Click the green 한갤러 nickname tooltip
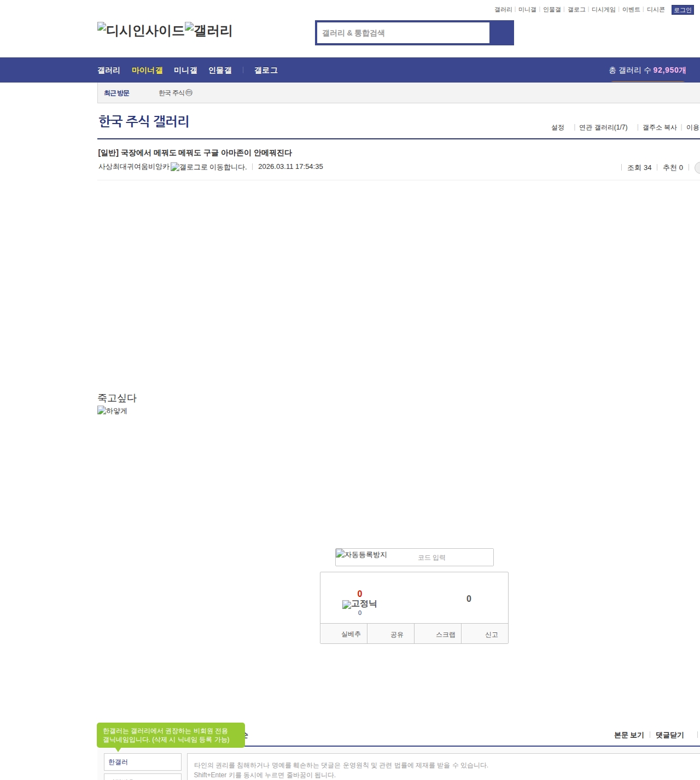 pos(171,735)
